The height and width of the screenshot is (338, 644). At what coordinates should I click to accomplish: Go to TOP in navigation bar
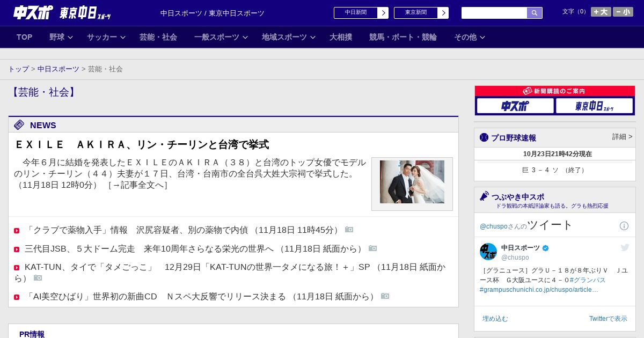pos(24,37)
